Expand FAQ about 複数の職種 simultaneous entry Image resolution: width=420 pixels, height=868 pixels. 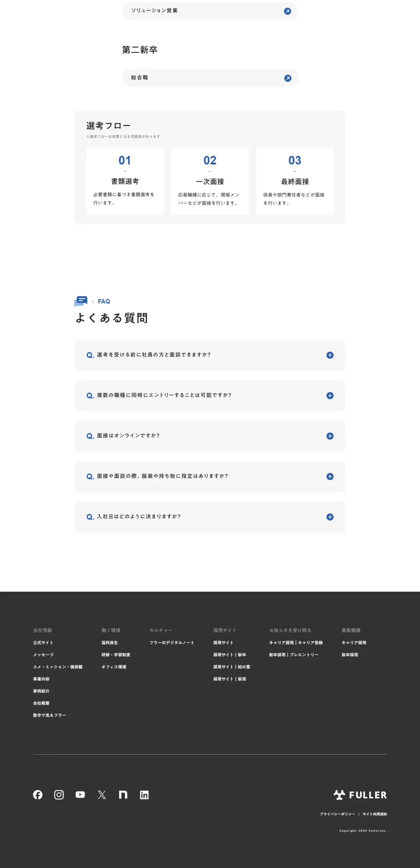[330, 396]
